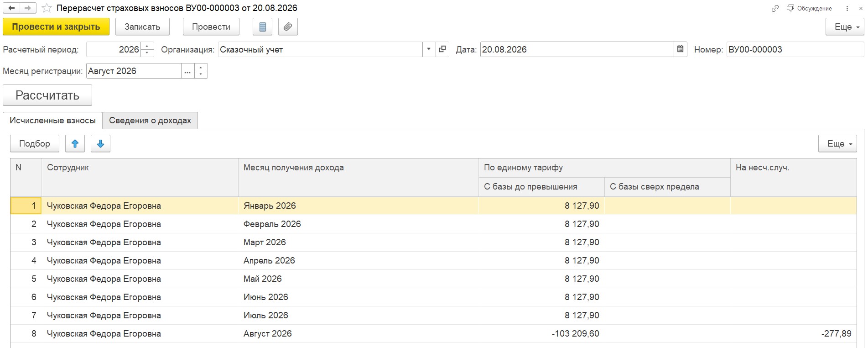Select Февраль 2026 cell
Screen dimensions: 868x348
359,224
